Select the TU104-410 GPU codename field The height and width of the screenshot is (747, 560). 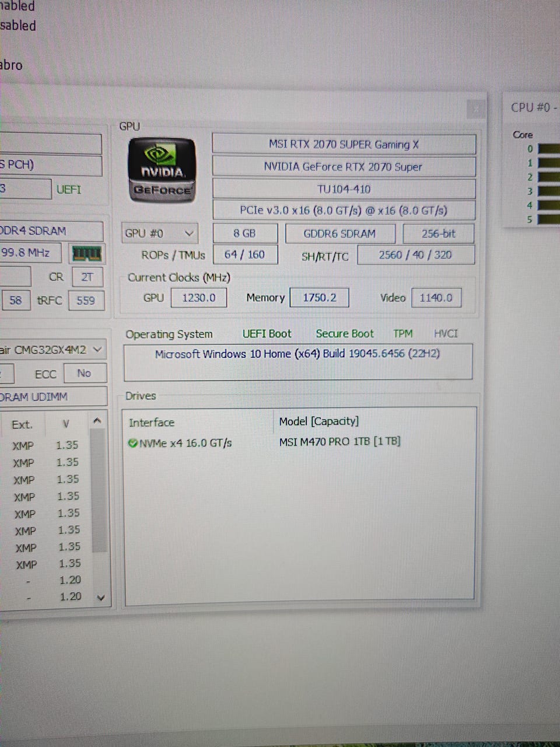(x=344, y=189)
